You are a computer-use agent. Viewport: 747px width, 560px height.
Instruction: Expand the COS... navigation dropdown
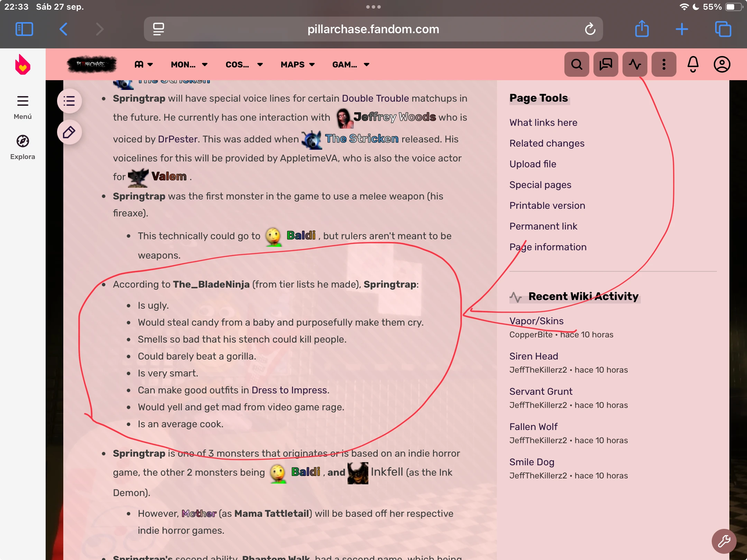(244, 65)
